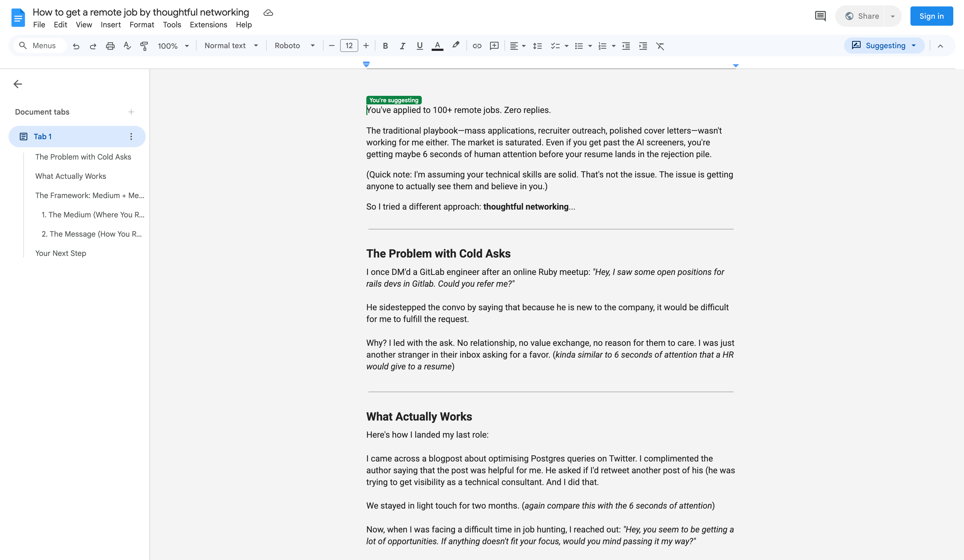
Task: Click the add comment icon
Action: coord(494,46)
